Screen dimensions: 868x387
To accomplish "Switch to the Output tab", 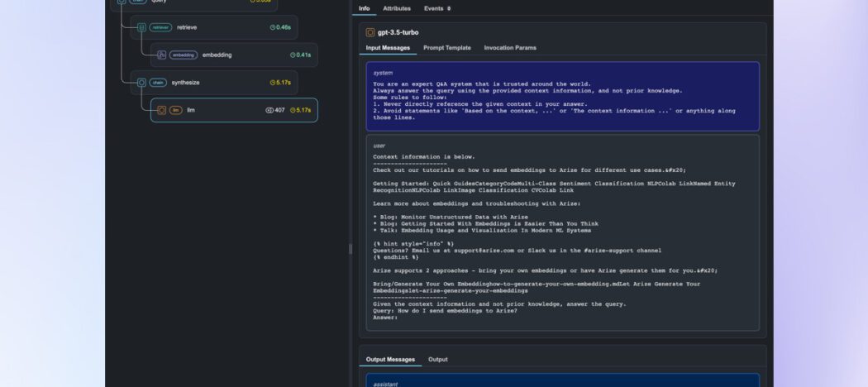I will 438,360.
